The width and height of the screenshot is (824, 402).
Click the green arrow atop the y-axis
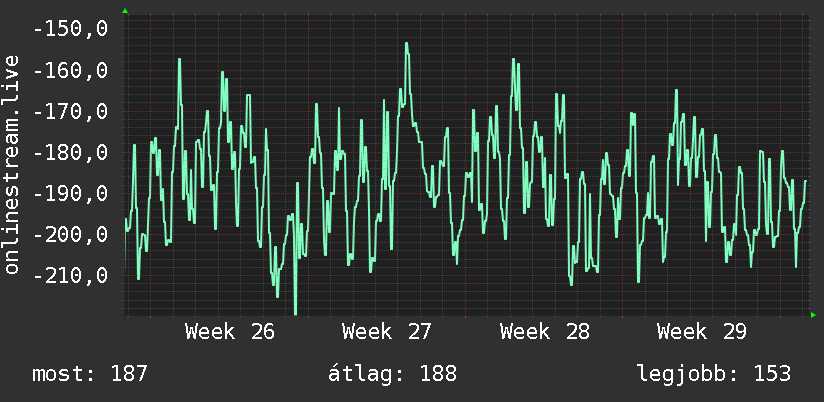[x=125, y=11]
